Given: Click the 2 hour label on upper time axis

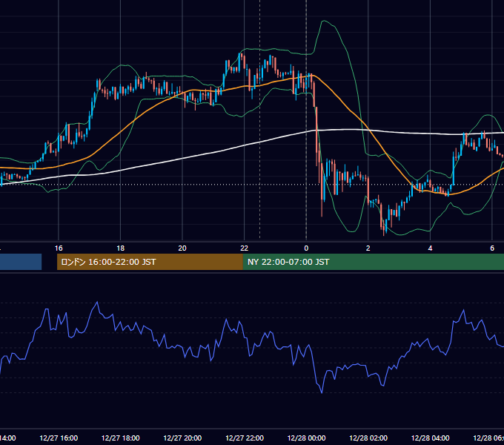Looking at the screenshot, I should coord(368,248).
